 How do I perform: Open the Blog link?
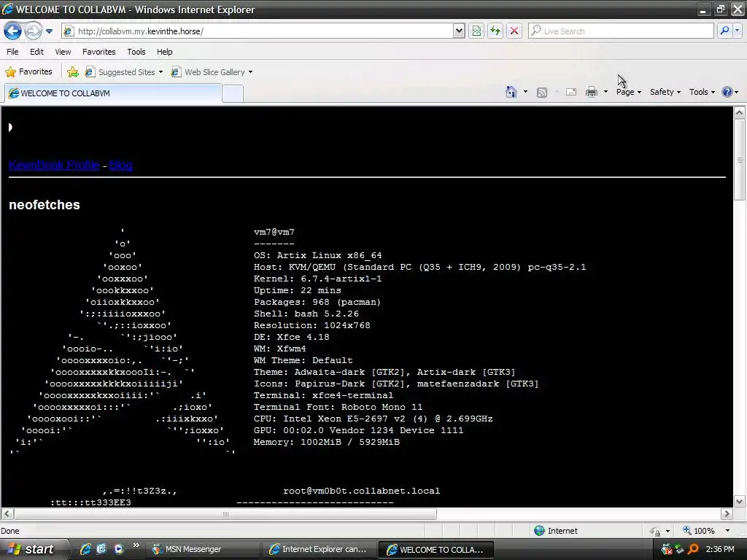(x=121, y=166)
